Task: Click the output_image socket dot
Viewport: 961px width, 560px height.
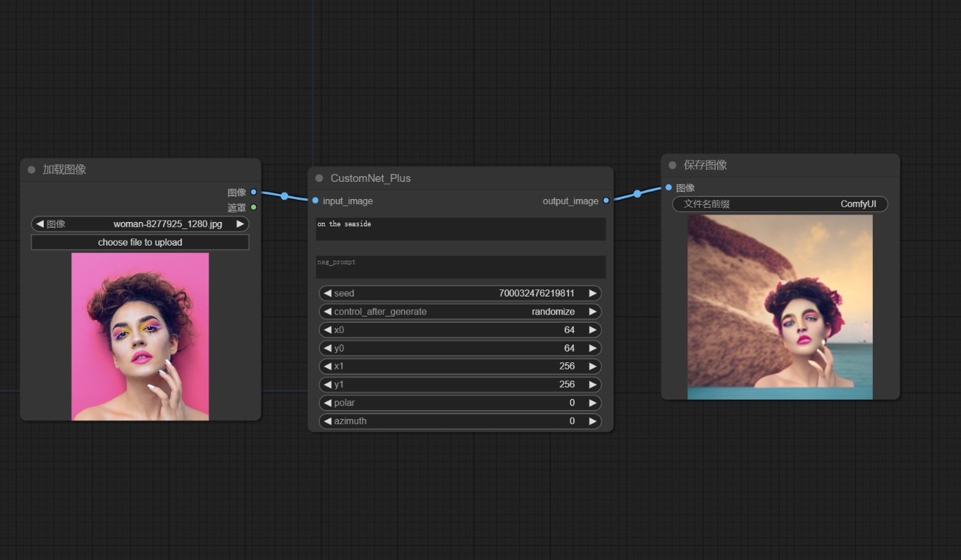Action: (x=606, y=201)
